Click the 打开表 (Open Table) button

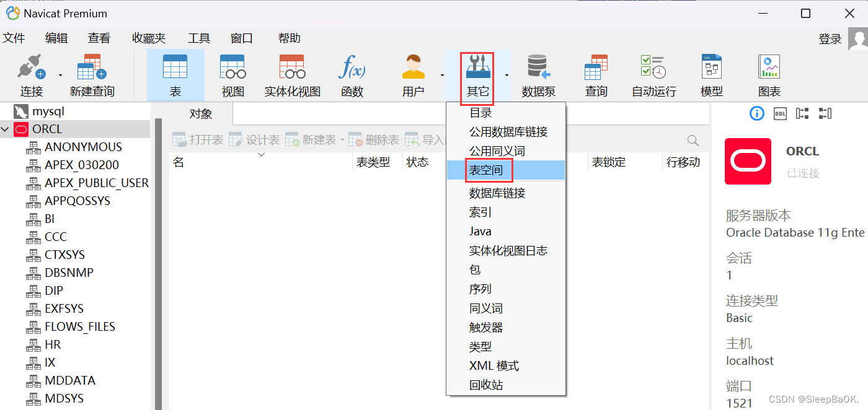click(197, 140)
